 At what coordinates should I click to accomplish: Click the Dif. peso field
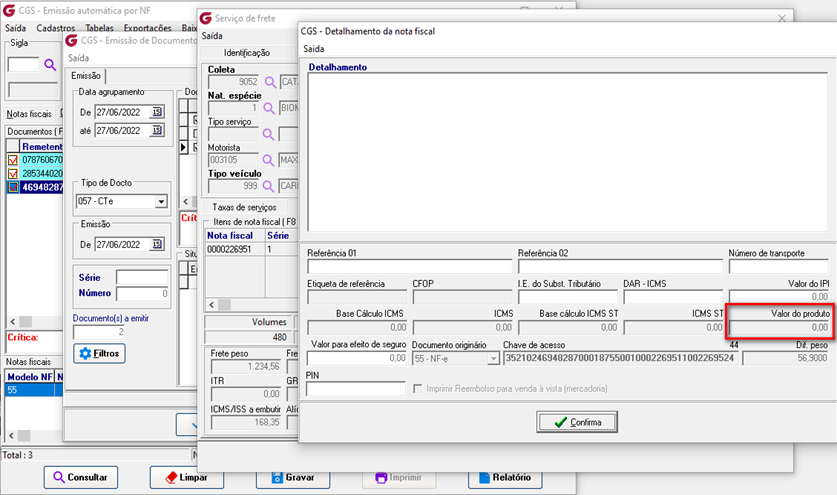(786, 358)
